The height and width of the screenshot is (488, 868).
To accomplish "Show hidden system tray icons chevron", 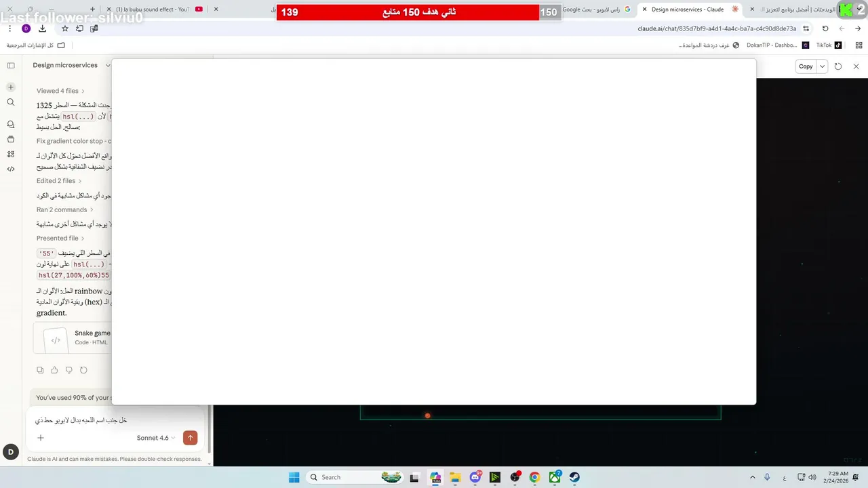I will [751, 477].
